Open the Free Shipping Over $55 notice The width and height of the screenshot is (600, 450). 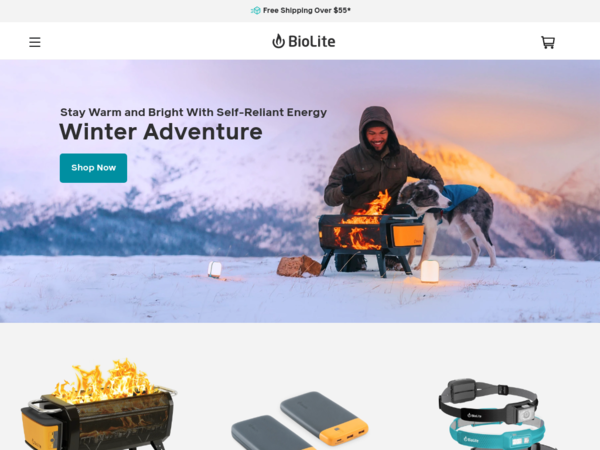pyautogui.click(x=307, y=10)
